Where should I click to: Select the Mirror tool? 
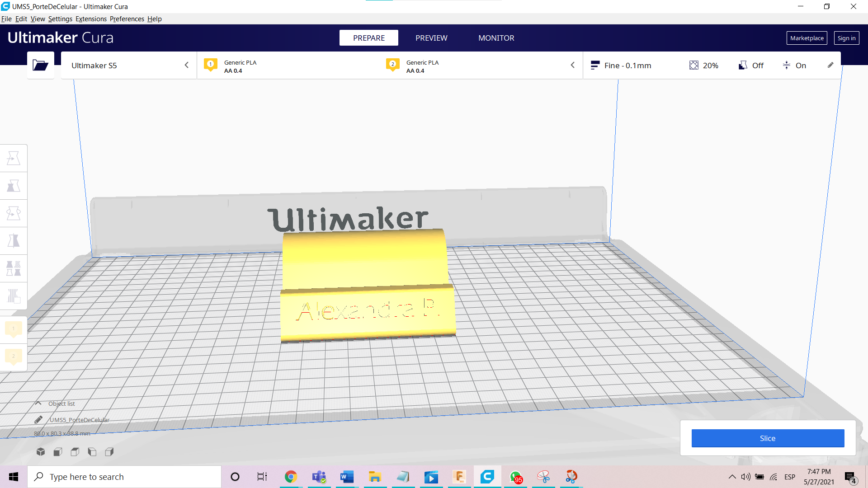pyautogui.click(x=14, y=241)
